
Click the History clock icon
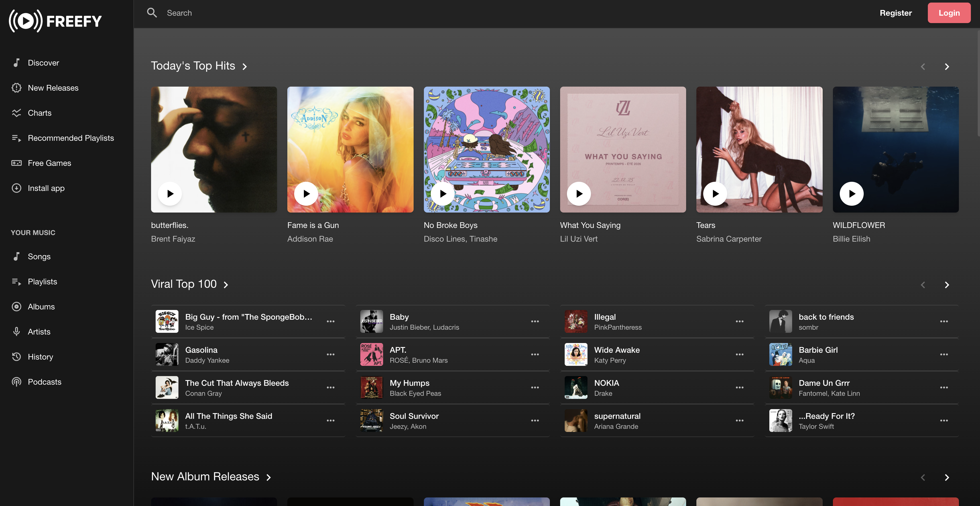(x=16, y=357)
